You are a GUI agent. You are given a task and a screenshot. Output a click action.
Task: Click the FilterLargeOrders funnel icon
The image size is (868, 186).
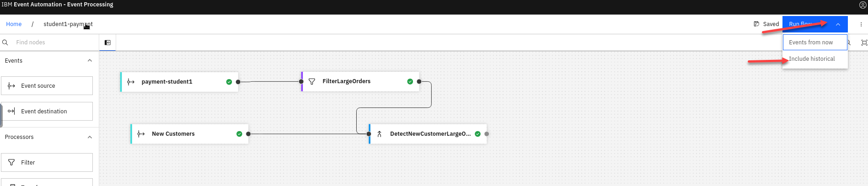[x=312, y=82]
